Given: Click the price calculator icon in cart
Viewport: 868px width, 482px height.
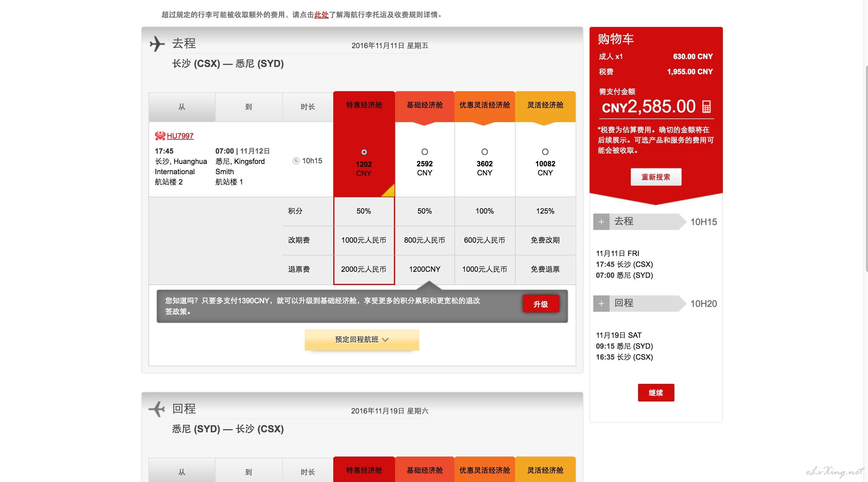Looking at the screenshot, I should 706,107.
